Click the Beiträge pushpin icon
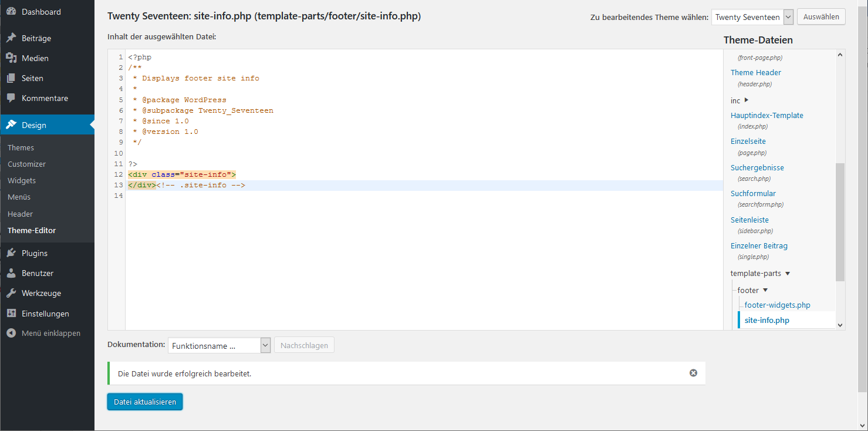 point(11,38)
